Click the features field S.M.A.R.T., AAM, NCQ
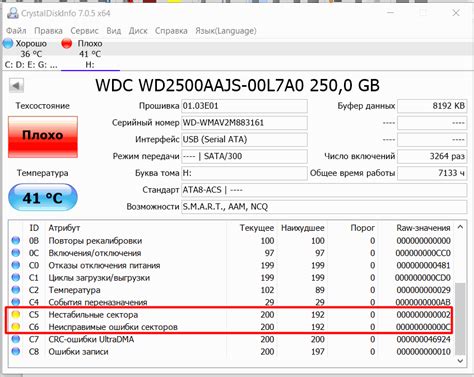The image size is (474, 377). [324, 207]
